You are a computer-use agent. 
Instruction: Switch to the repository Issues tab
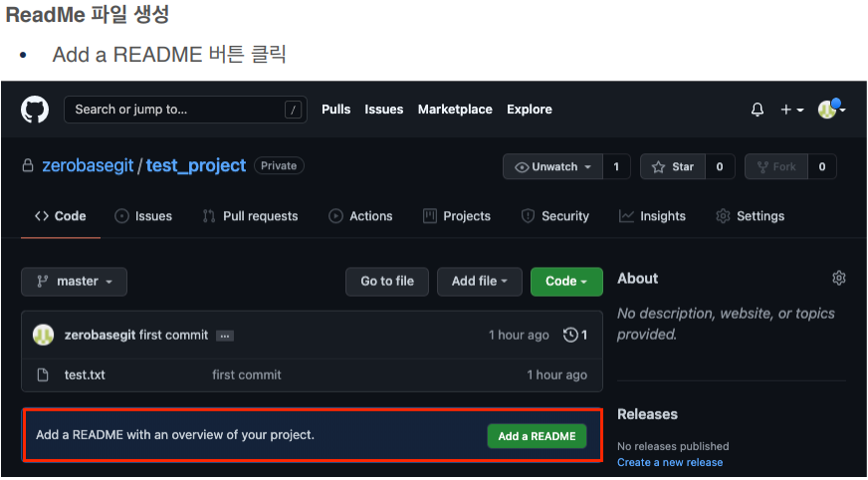143,216
